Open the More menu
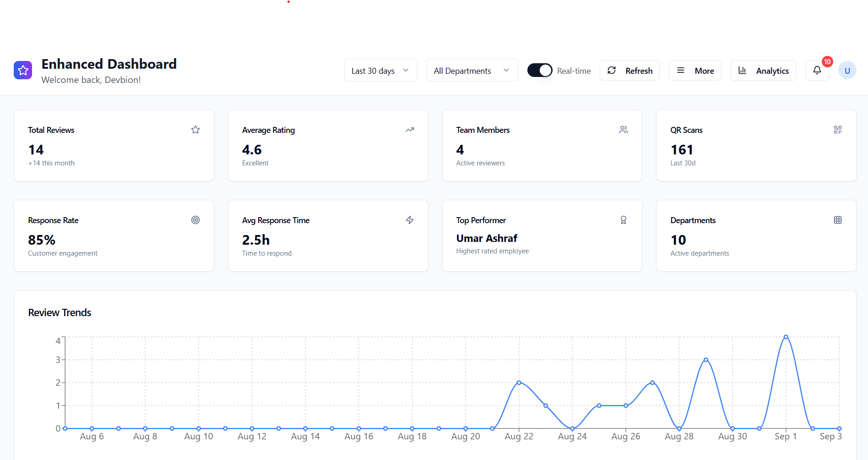Image resolution: width=868 pixels, height=460 pixels. 695,71
